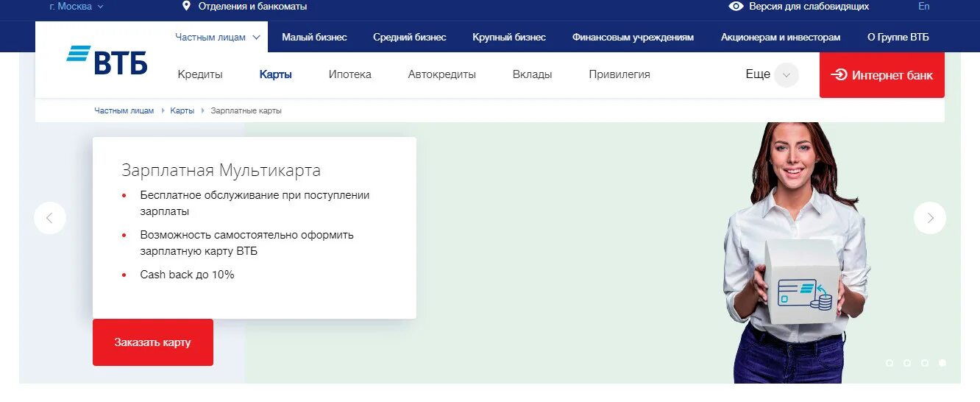Select the Кредиты tab
980x402 pixels.
(200, 74)
